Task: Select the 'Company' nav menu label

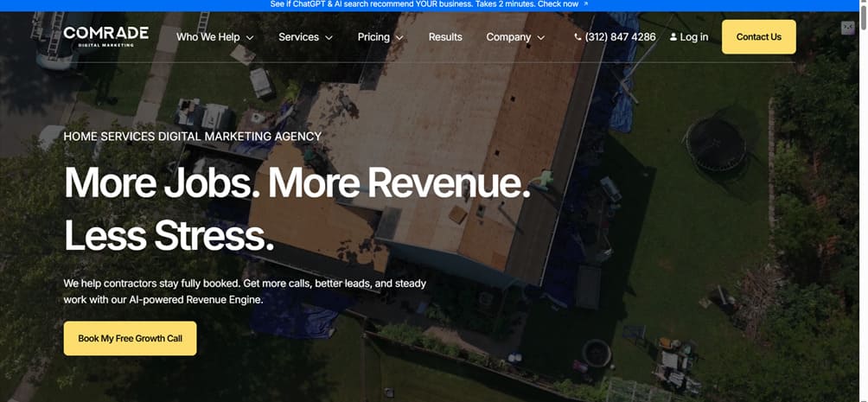Action: tap(508, 37)
